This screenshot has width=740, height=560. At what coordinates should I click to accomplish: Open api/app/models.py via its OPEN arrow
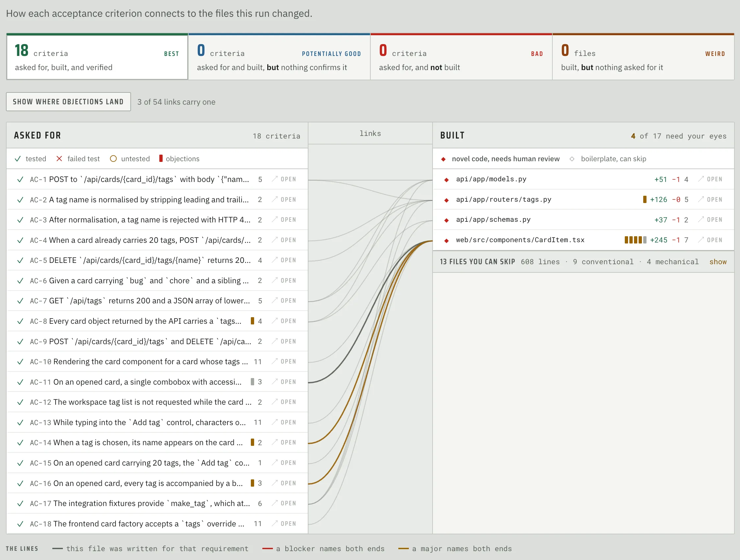[x=710, y=179]
